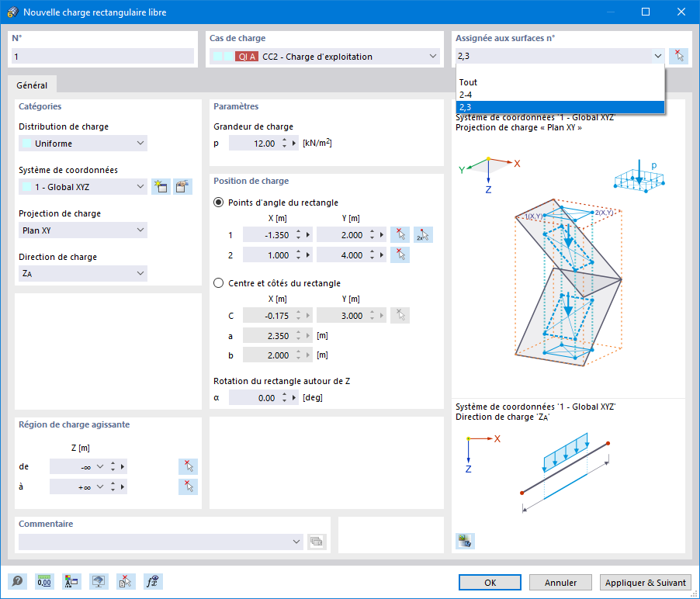The height and width of the screenshot is (599, 700).
Task: Click stepper arrows of point 2 X
Action: pos(298,254)
